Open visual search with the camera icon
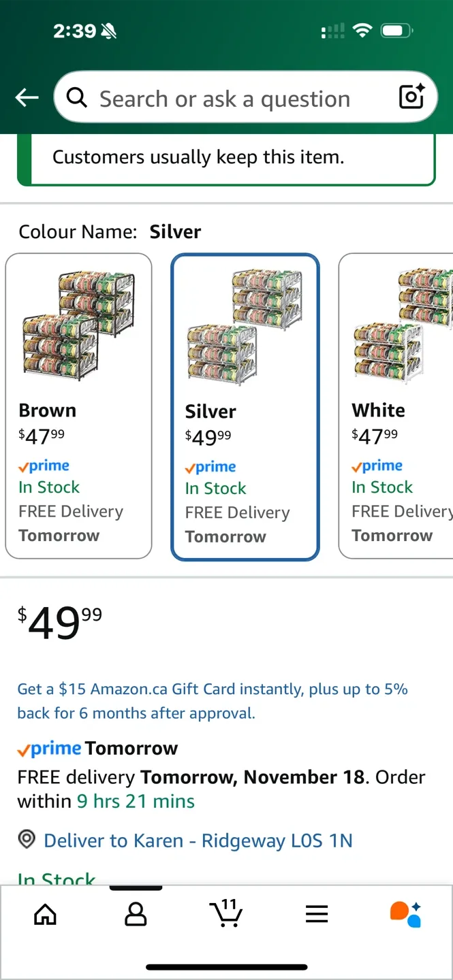Screen dimensions: 453x980 [x=411, y=97]
